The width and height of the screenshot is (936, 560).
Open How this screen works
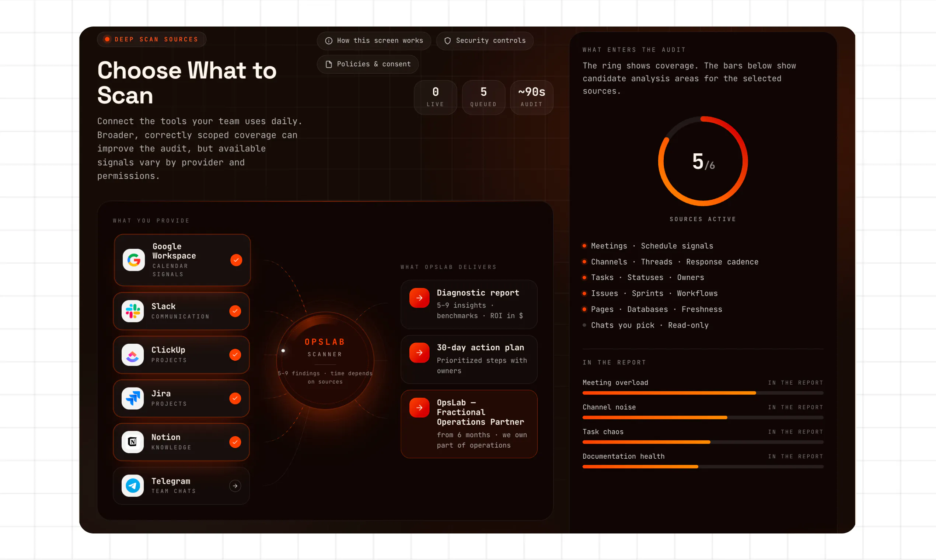374,41
